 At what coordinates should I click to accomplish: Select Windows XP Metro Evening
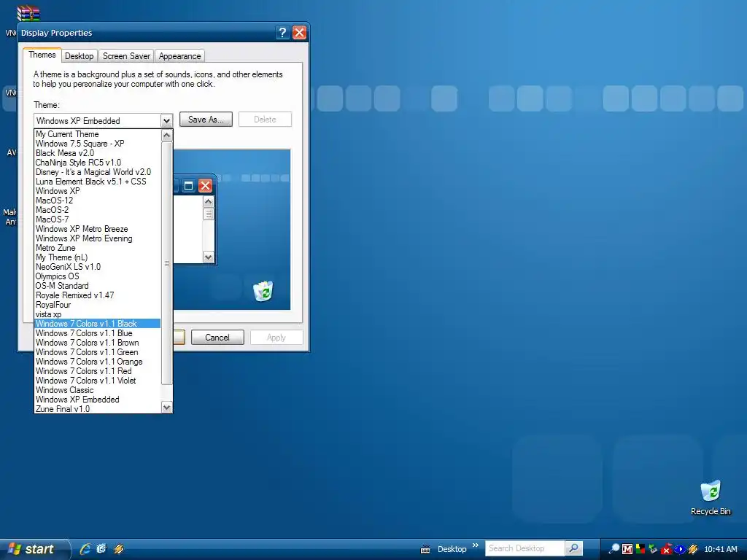coord(98,238)
